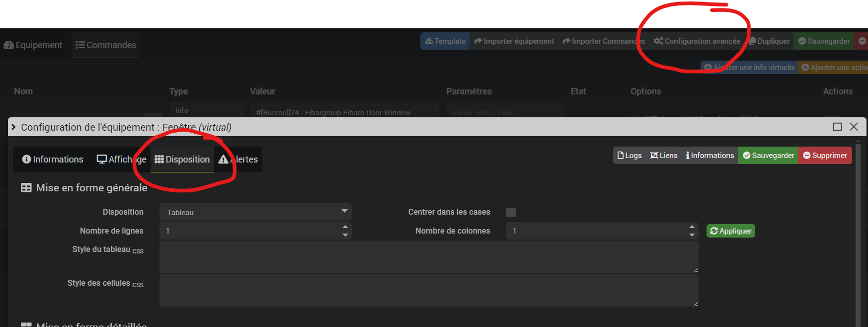Viewport: 868px width, 327px height.
Task: Click the red Supprimer button
Action: 825,156
